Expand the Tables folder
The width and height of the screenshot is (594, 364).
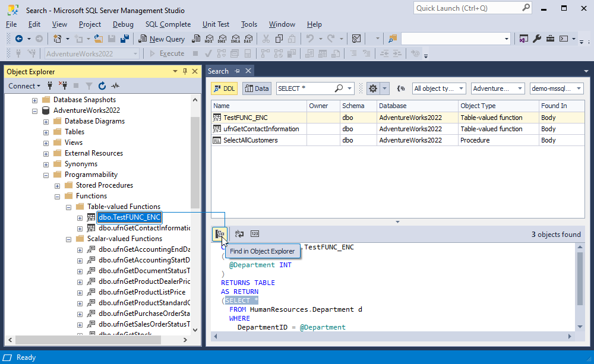(x=46, y=132)
